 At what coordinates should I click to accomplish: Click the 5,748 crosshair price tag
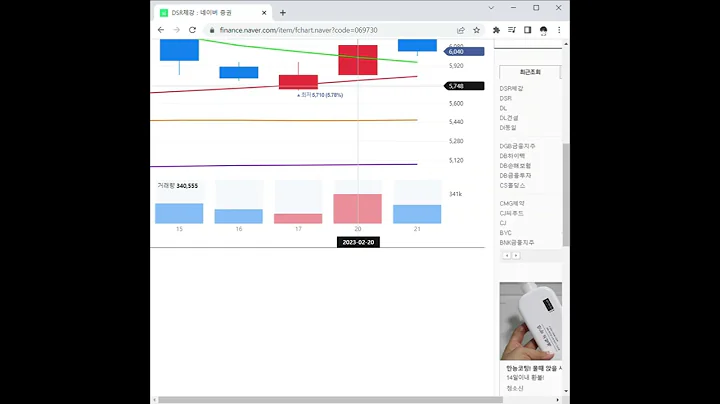[x=464, y=86]
